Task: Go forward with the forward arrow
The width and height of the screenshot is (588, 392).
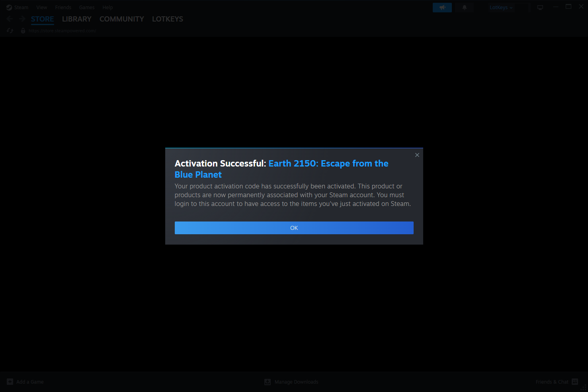Action: tap(22, 19)
